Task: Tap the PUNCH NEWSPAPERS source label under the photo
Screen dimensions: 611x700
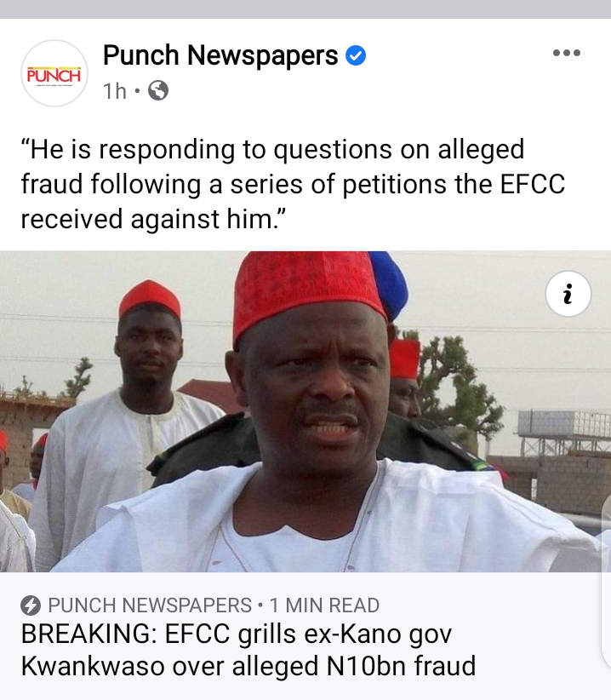Action: (150, 605)
